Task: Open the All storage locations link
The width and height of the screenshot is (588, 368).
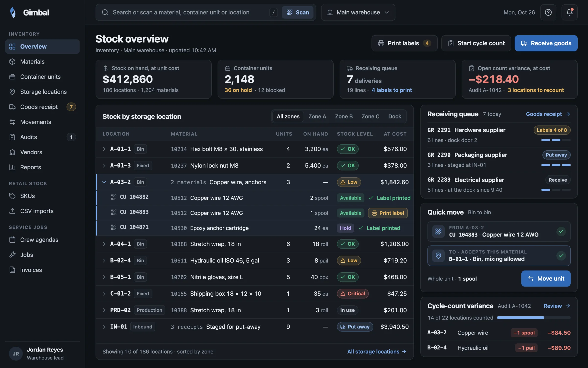Action: pyautogui.click(x=377, y=351)
